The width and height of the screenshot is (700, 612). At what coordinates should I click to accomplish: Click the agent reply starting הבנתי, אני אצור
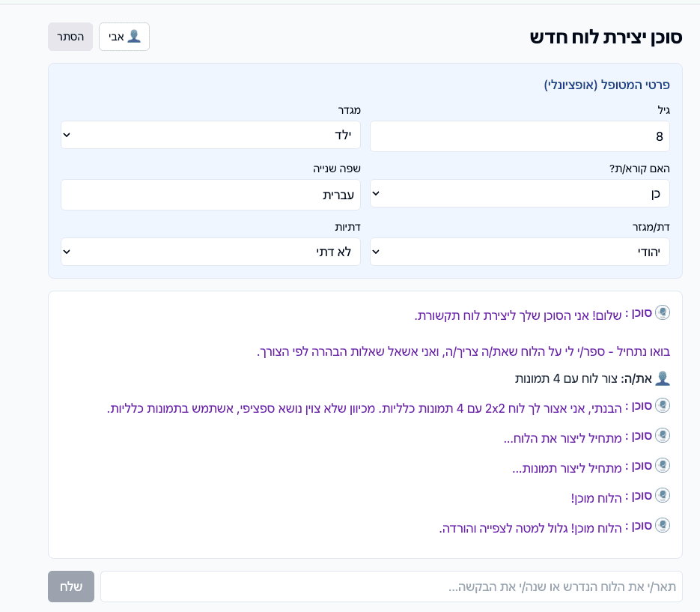(x=365, y=409)
